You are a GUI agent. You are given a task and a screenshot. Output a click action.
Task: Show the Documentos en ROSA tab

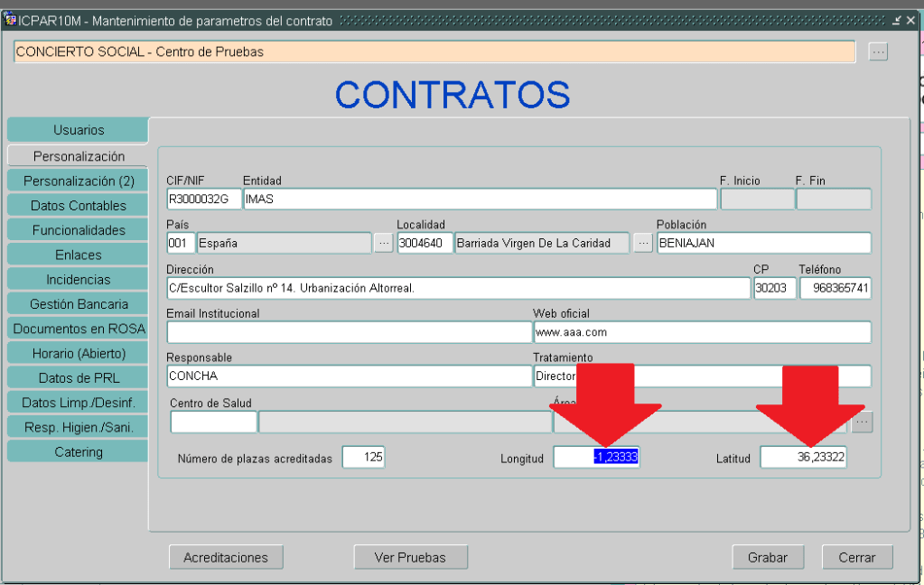(78, 329)
